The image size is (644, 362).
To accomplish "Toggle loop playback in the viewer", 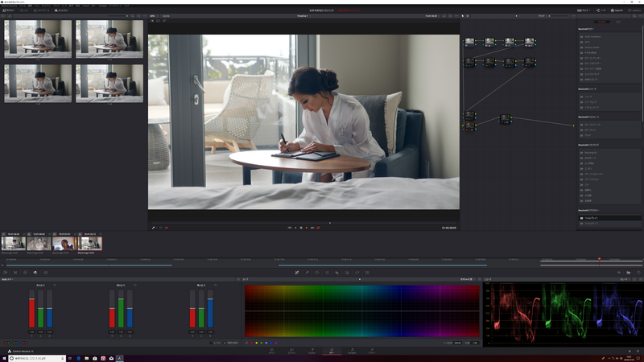I will (x=318, y=228).
